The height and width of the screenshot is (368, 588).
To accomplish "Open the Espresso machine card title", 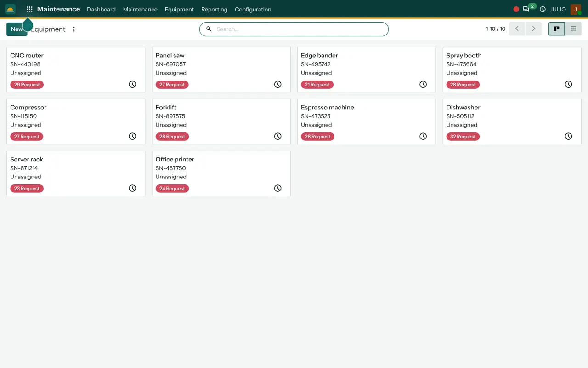I will pyautogui.click(x=328, y=107).
